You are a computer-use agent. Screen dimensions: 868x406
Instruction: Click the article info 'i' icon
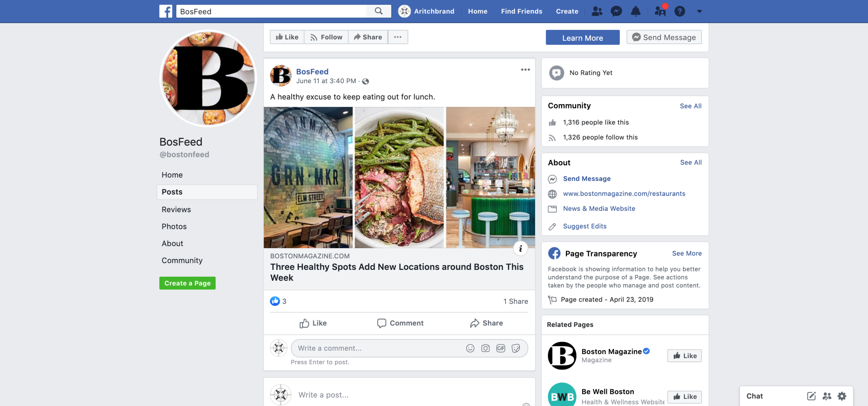520,249
